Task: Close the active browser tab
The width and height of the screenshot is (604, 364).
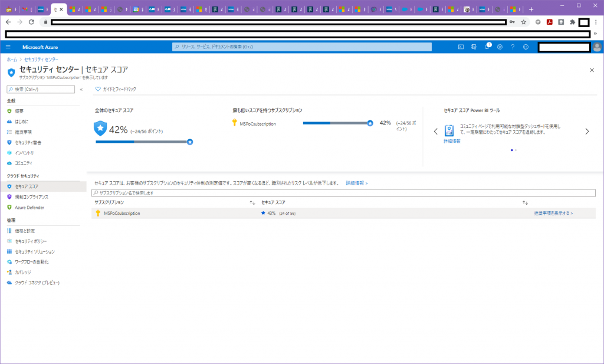Action: click(x=61, y=9)
